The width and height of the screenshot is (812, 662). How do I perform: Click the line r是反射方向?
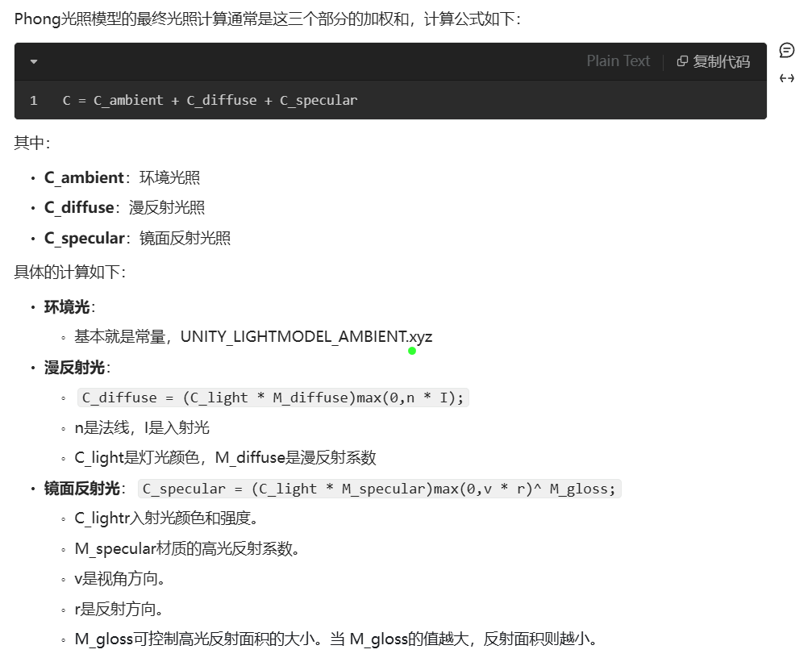tap(119, 609)
